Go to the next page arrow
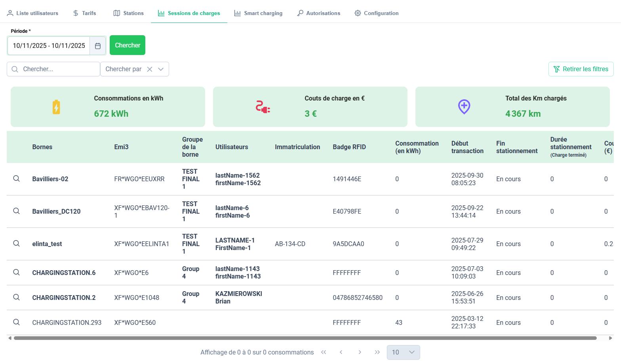This screenshot has width=630, height=364. pyautogui.click(x=360, y=352)
